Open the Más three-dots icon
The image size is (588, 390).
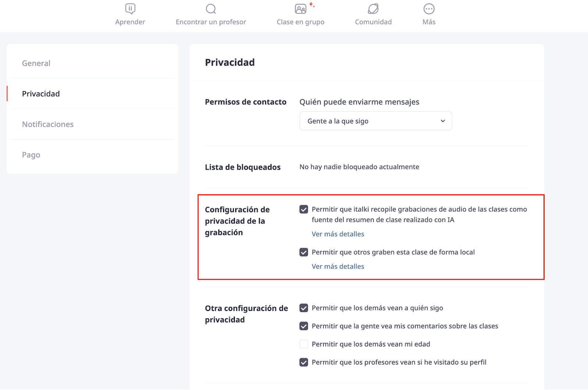[x=429, y=9]
